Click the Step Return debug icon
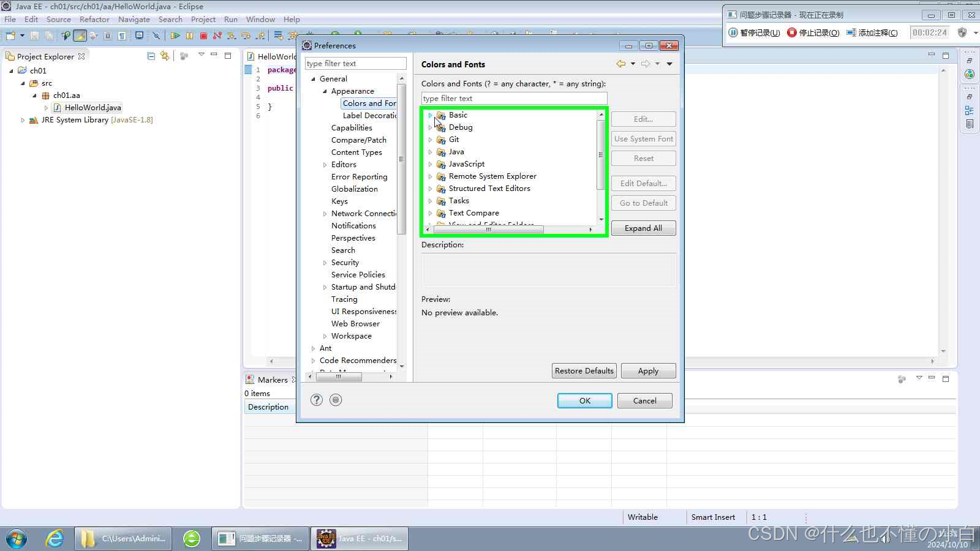 (x=260, y=36)
